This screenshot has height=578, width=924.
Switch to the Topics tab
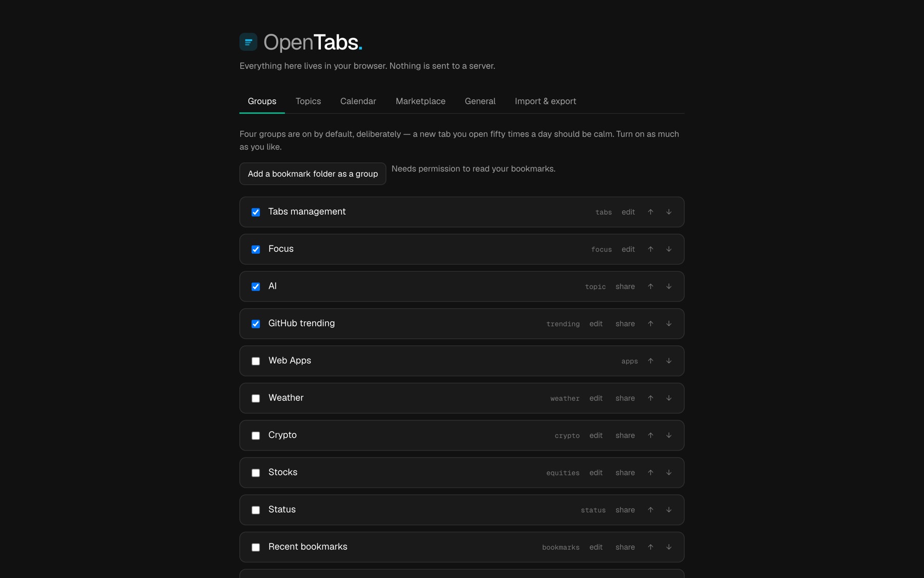[x=308, y=101]
